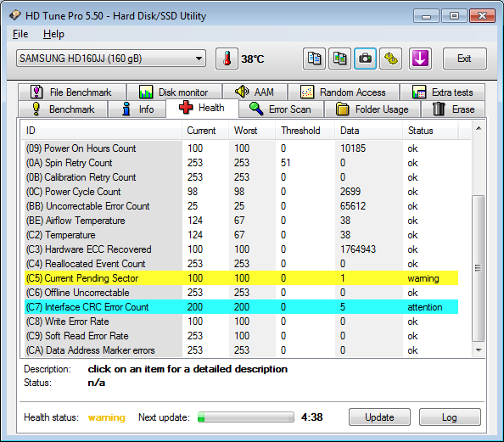The image size is (504, 442).
Task: Select the (0C) Power Cycle Count row
Action: (x=241, y=192)
